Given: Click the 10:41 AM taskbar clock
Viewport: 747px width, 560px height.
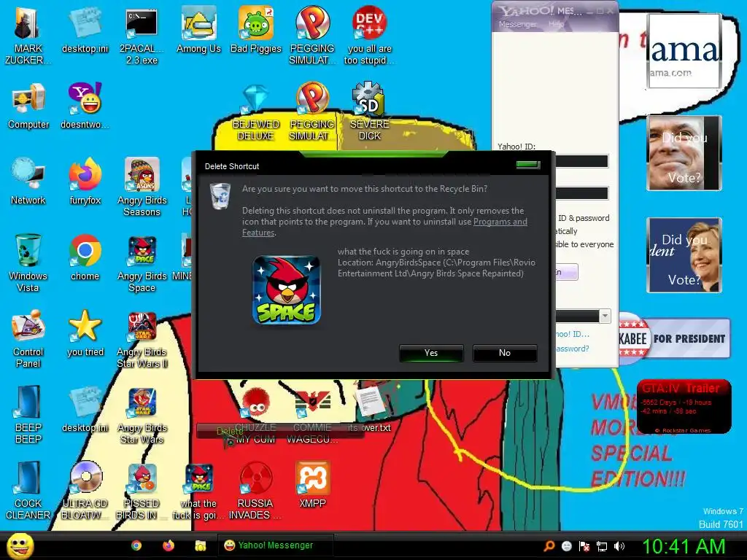Looking at the screenshot, I should point(684,546).
